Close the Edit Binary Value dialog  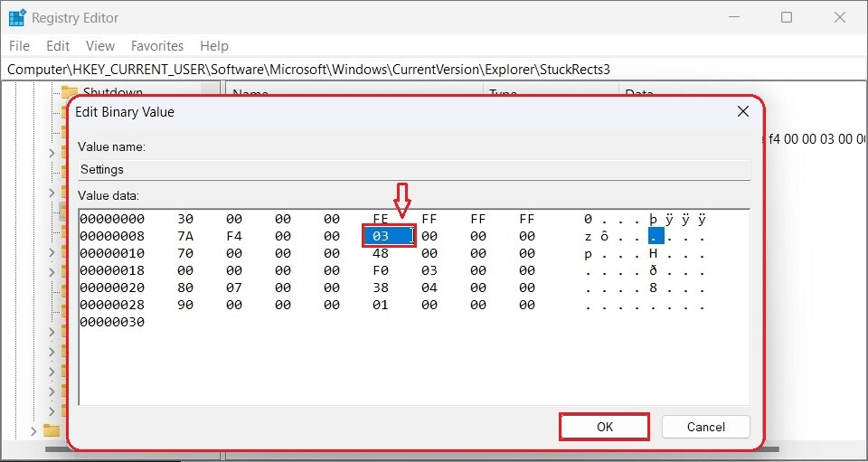[743, 112]
